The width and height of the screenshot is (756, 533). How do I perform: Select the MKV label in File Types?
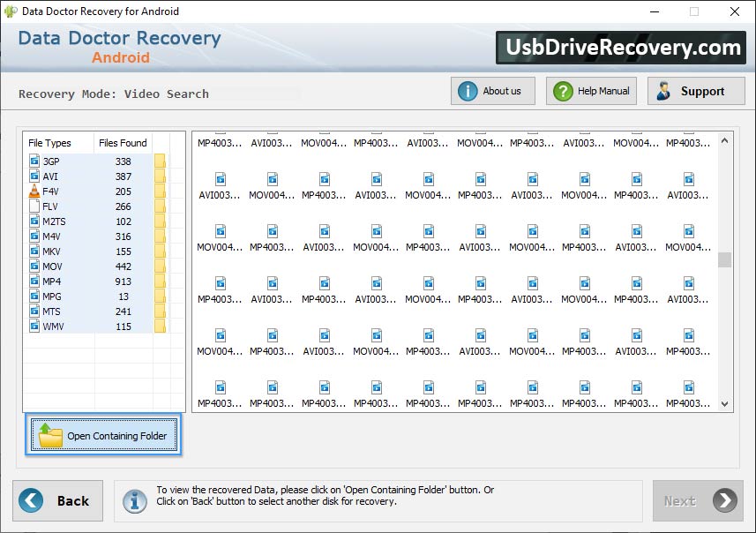51,251
